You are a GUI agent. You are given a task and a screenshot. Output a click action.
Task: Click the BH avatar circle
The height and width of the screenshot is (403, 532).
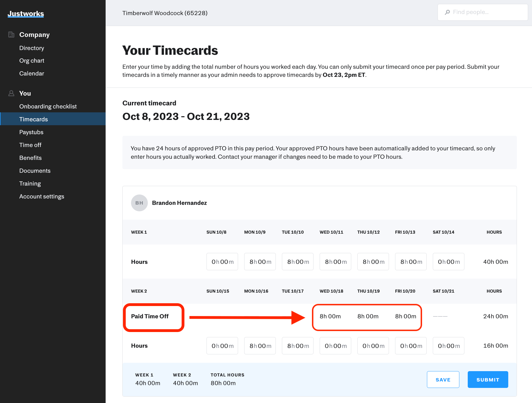(x=139, y=203)
